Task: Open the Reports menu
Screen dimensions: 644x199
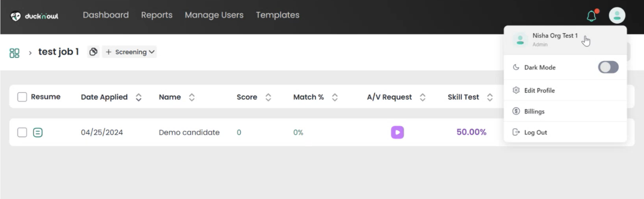Action: (157, 15)
